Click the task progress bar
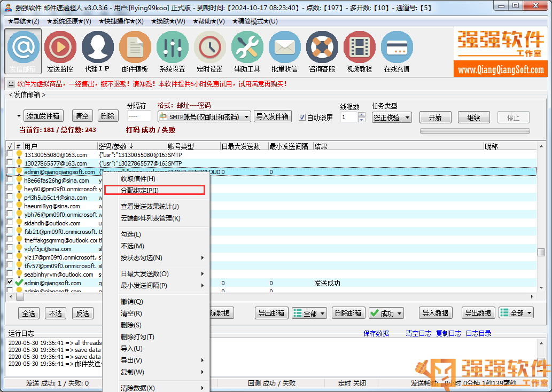This screenshot has width=552, height=392. point(475,131)
